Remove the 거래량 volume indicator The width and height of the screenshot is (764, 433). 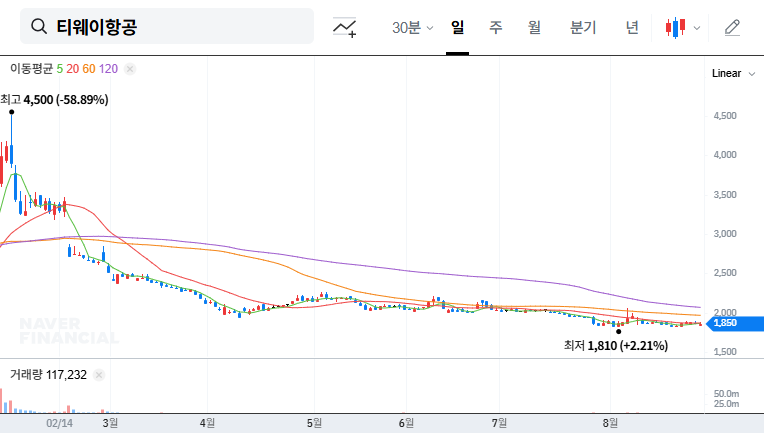(x=99, y=375)
